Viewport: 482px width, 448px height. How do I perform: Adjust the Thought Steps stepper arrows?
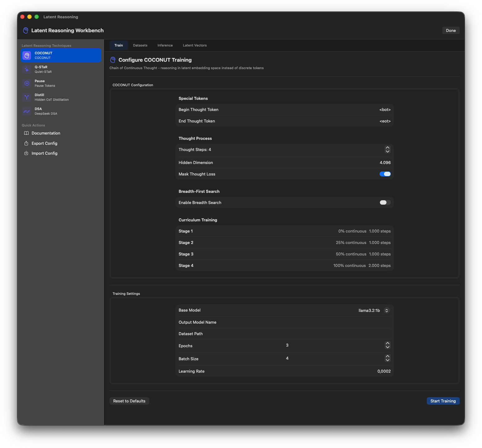(387, 150)
